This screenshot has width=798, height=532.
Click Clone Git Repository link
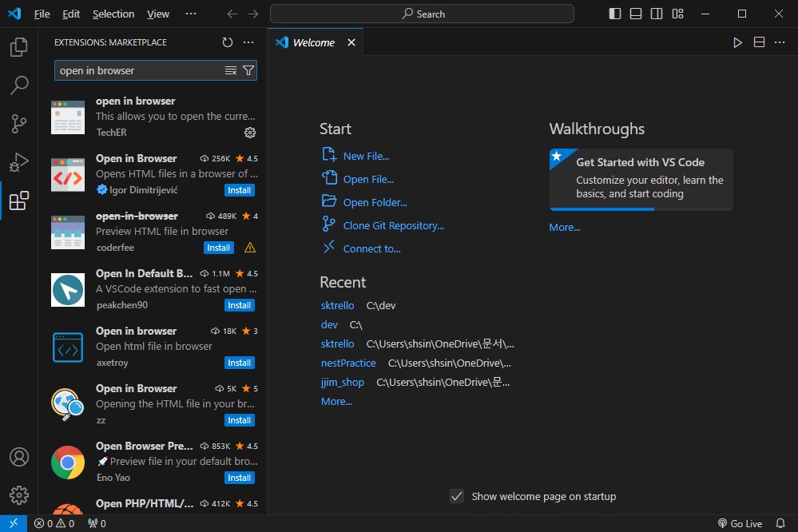click(393, 225)
